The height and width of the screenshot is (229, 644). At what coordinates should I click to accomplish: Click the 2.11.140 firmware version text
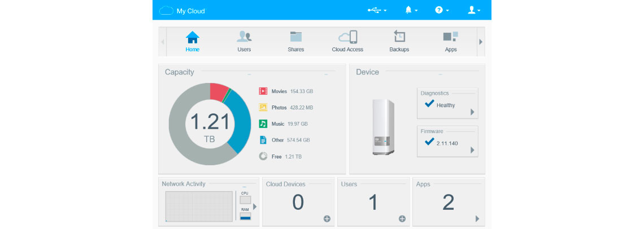tap(447, 144)
